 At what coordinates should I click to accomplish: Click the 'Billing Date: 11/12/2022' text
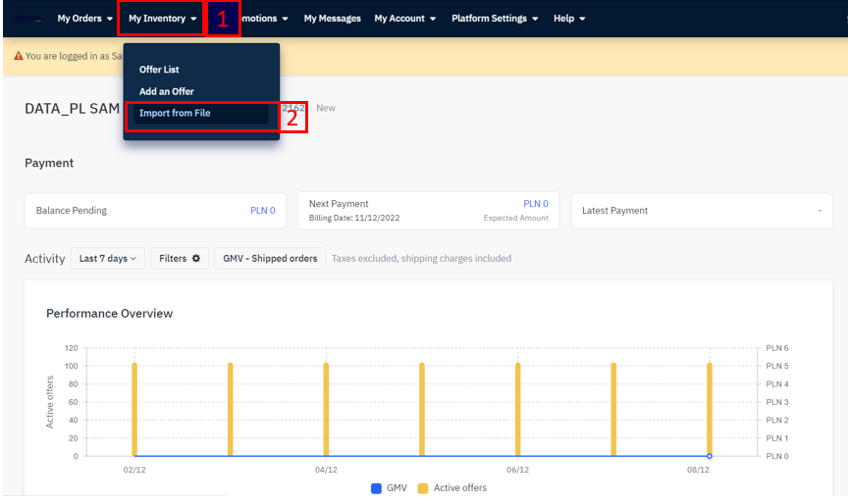click(x=354, y=218)
